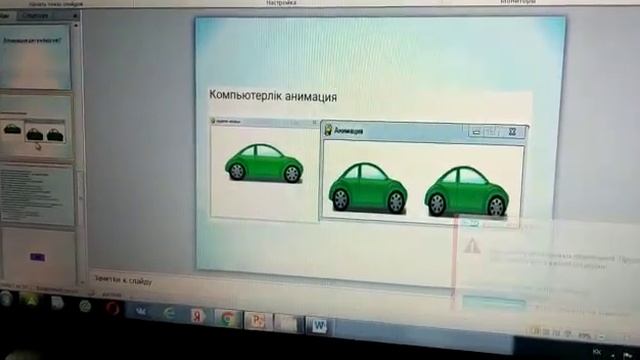Switch to PowerPoint on the taskbar
The height and width of the screenshot is (360, 640).
[x=258, y=321]
